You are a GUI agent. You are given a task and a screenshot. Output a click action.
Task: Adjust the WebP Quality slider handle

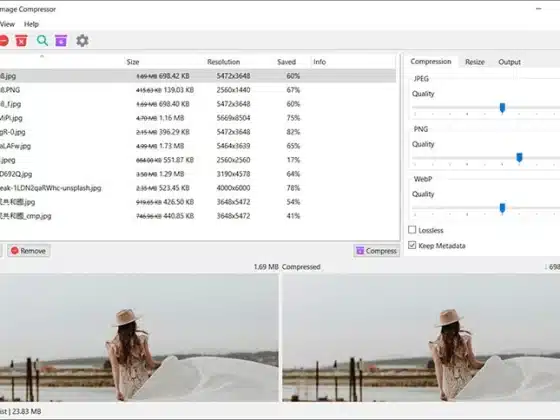coord(502,208)
